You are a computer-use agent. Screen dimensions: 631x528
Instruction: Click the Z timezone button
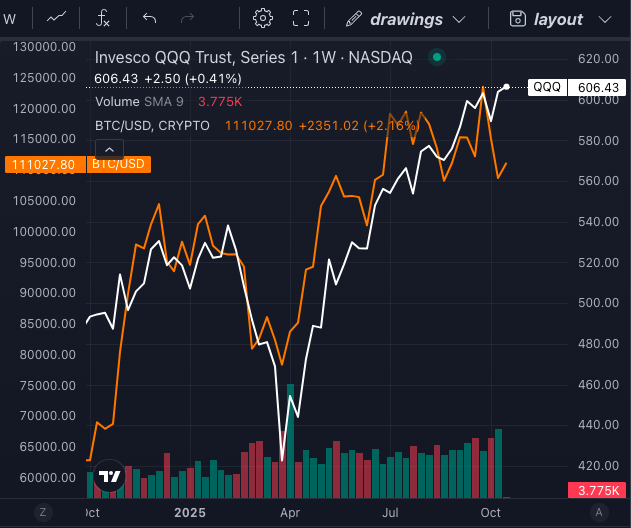click(43, 511)
